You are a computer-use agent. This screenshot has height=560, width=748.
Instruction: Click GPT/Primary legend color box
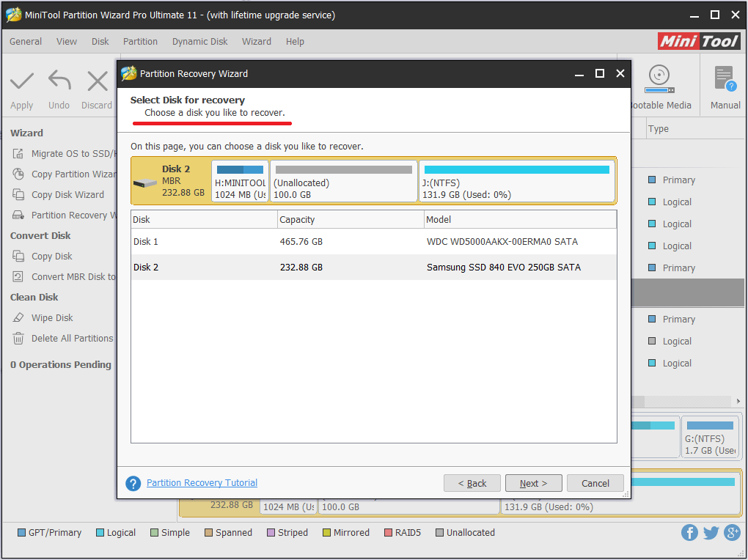click(21, 532)
